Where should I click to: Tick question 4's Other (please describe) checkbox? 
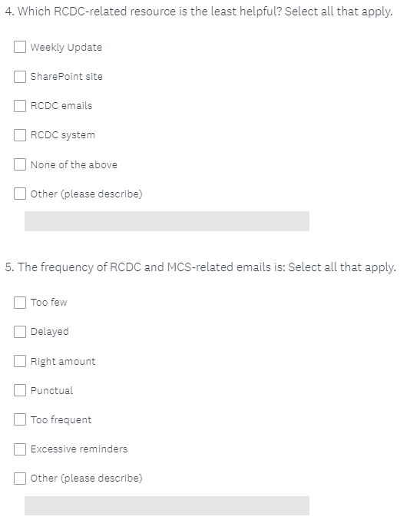tap(20, 194)
